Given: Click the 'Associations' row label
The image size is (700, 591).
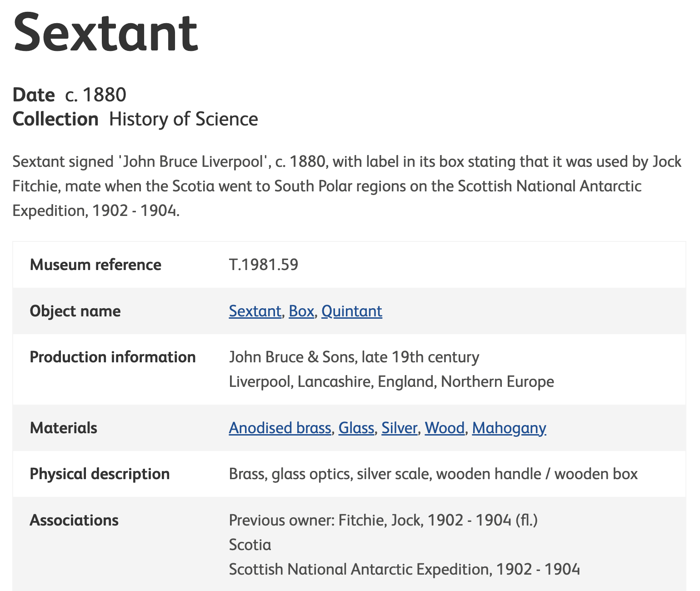Looking at the screenshot, I should (x=74, y=520).
